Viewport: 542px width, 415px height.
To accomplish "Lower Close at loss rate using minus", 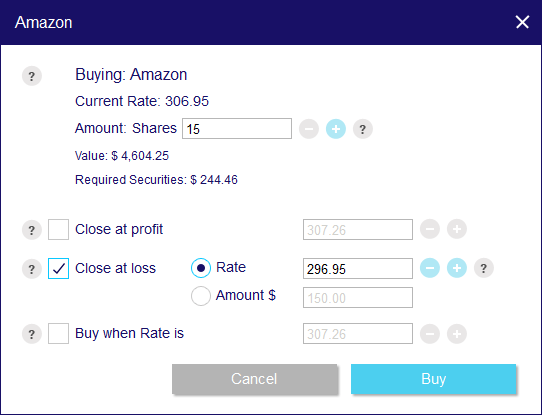I will [430, 268].
